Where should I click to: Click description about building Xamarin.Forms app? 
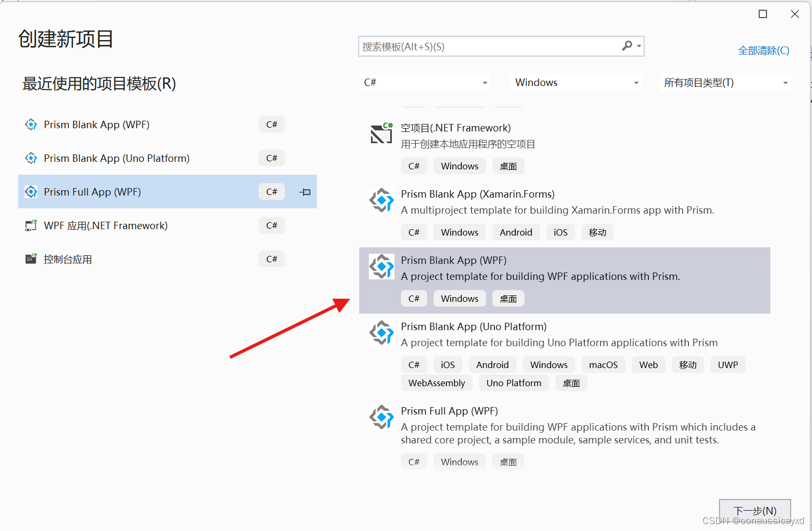[558, 210]
